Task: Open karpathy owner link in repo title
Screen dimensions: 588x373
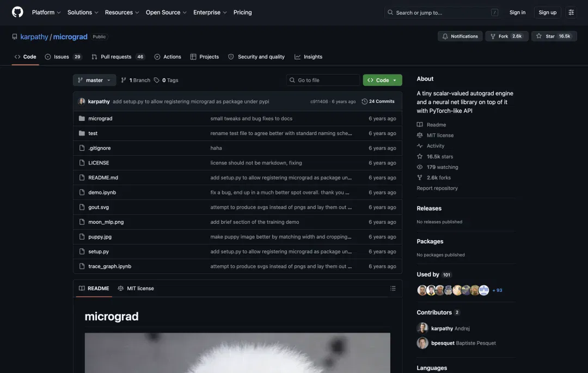Action: [x=34, y=36]
